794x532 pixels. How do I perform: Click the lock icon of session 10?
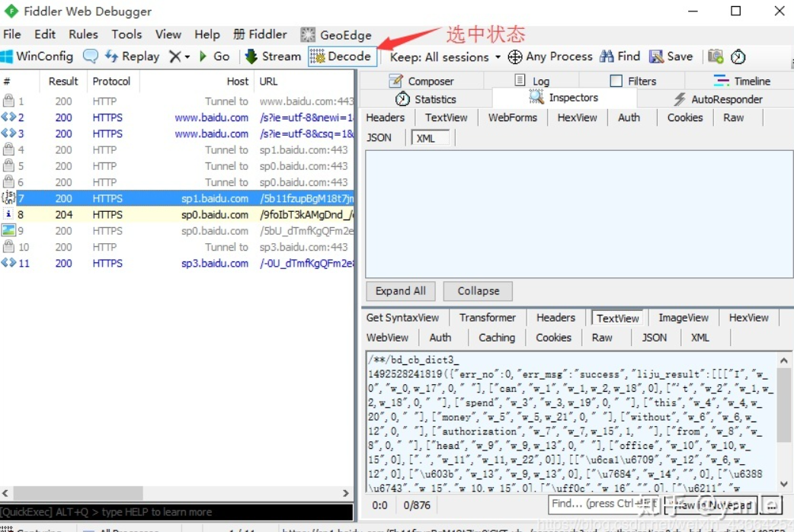point(8,246)
